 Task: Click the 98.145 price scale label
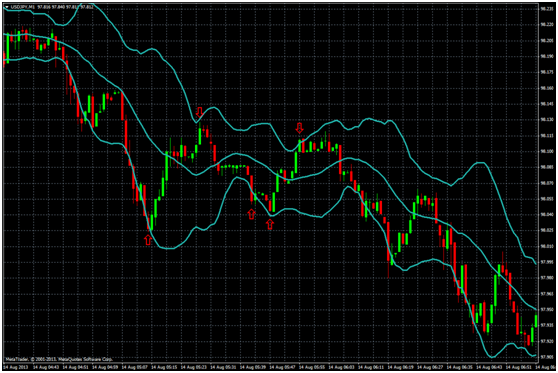[547, 104]
